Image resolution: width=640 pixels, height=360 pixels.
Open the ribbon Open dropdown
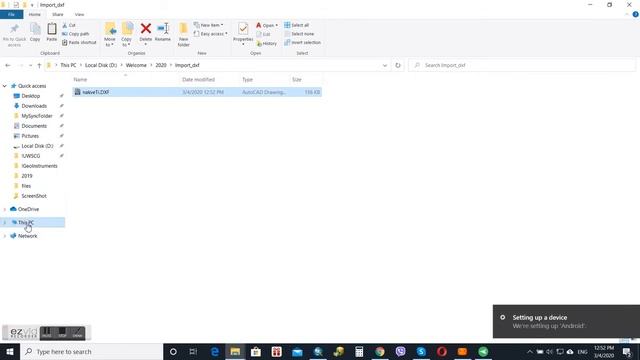point(267,25)
